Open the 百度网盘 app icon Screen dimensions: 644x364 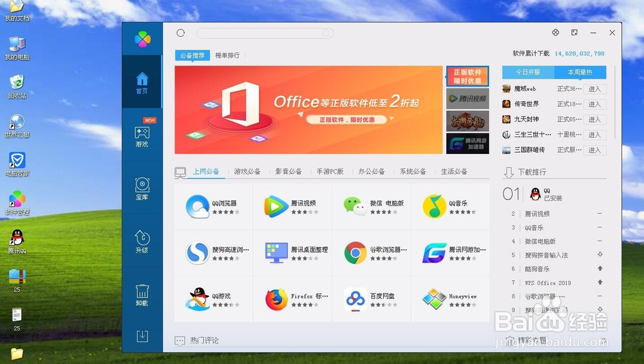coord(355,299)
